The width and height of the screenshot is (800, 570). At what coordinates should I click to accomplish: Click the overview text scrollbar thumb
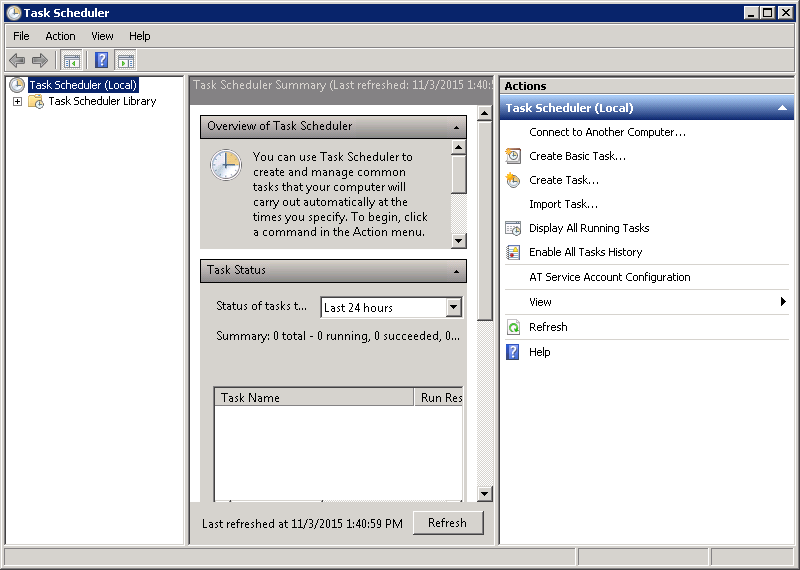pos(459,175)
